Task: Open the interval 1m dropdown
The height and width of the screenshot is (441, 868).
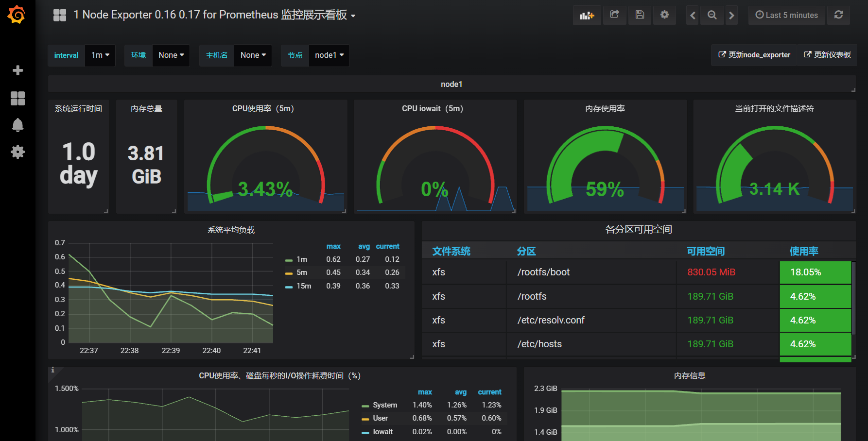Action: (x=100, y=55)
